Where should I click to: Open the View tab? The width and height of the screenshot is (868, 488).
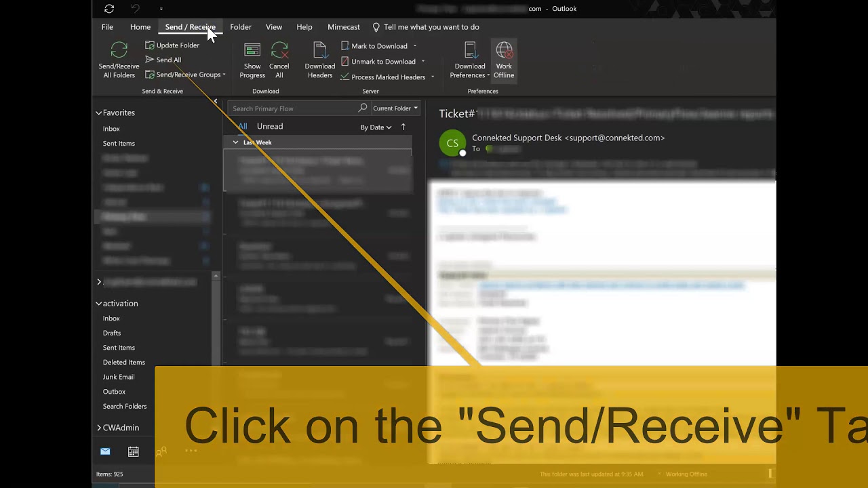tap(274, 27)
